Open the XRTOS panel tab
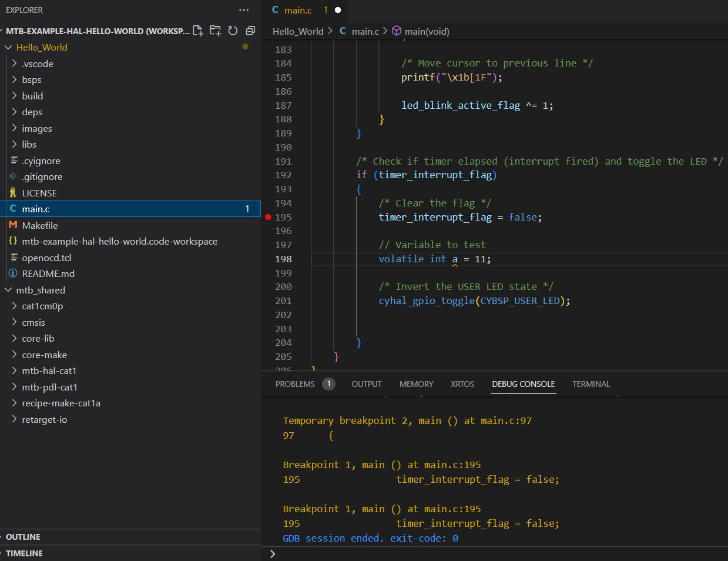This screenshot has width=728, height=561. (462, 384)
